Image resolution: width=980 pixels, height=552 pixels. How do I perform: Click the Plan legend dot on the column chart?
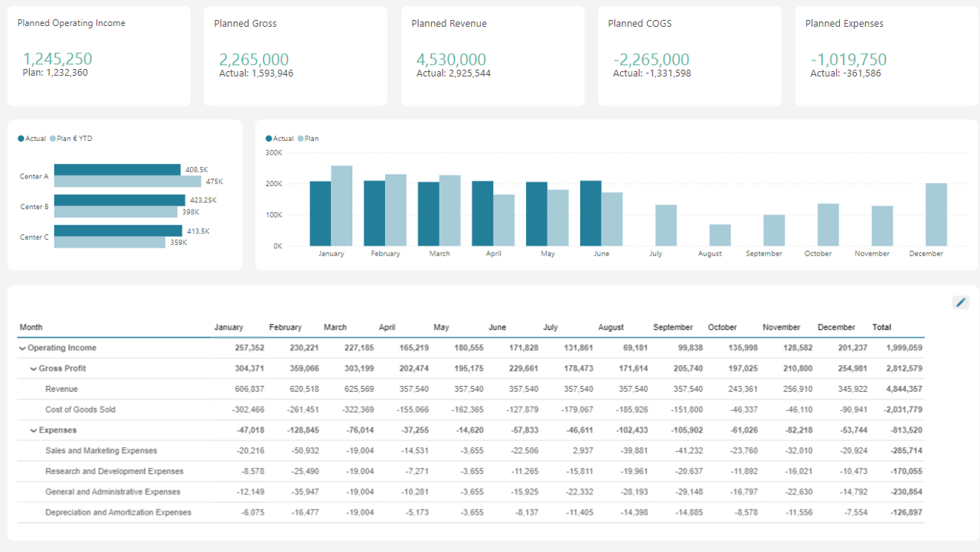point(302,139)
